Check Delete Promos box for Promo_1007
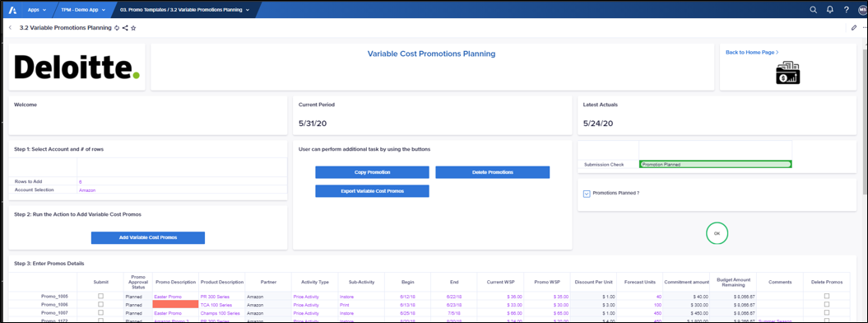This screenshot has width=868, height=323. click(x=827, y=313)
